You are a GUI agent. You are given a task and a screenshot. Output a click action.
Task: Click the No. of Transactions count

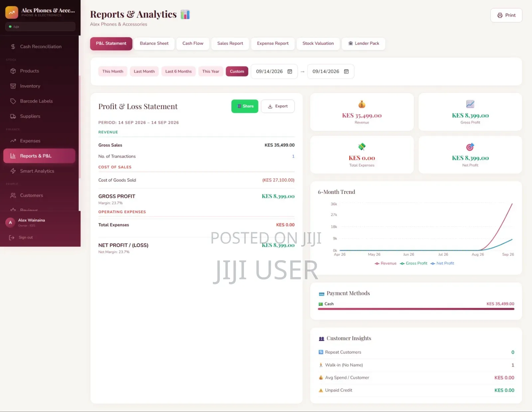(x=293, y=156)
